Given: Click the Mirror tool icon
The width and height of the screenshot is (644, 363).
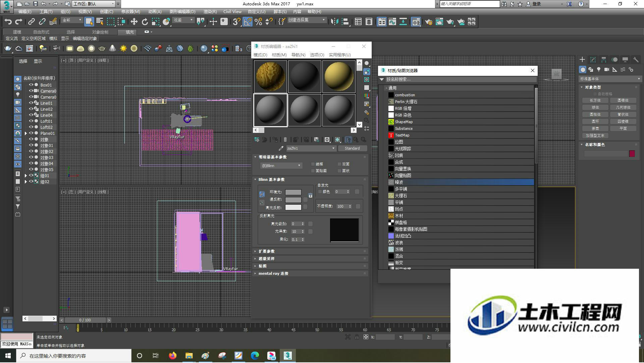Looking at the screenshot, I should [334, 22].
